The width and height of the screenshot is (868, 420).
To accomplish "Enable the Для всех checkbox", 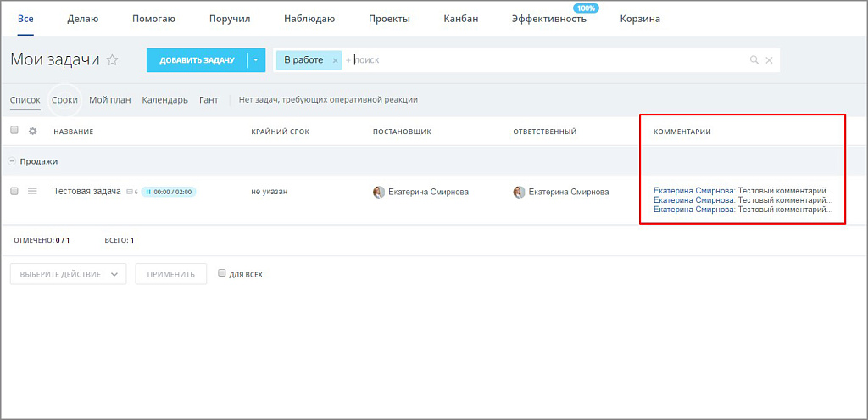I will click(x=222, y=274).
